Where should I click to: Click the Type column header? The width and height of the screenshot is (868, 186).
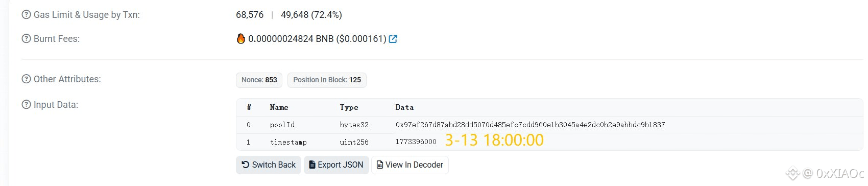click(349, 107)
